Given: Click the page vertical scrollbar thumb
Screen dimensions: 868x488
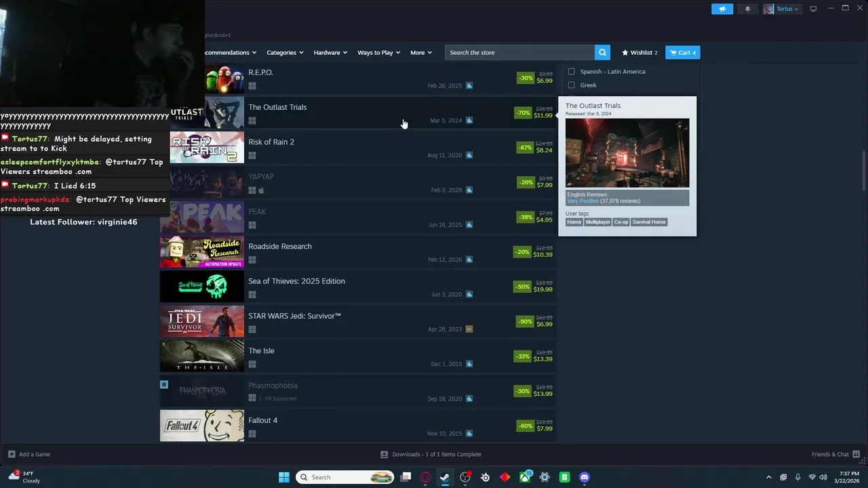Looking at the screenshot, I should (864, 171).
